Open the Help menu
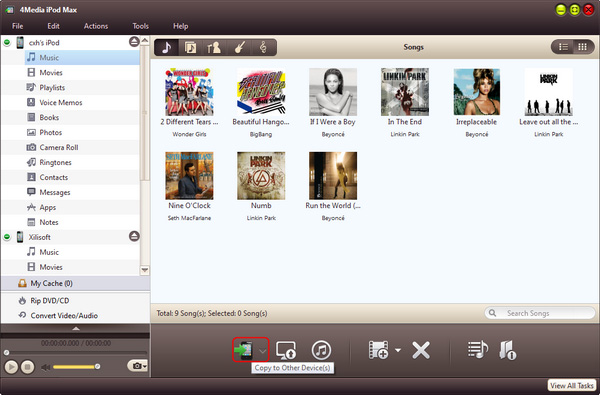600x395 pixels. pyautogui.click(x=180, y=26)
